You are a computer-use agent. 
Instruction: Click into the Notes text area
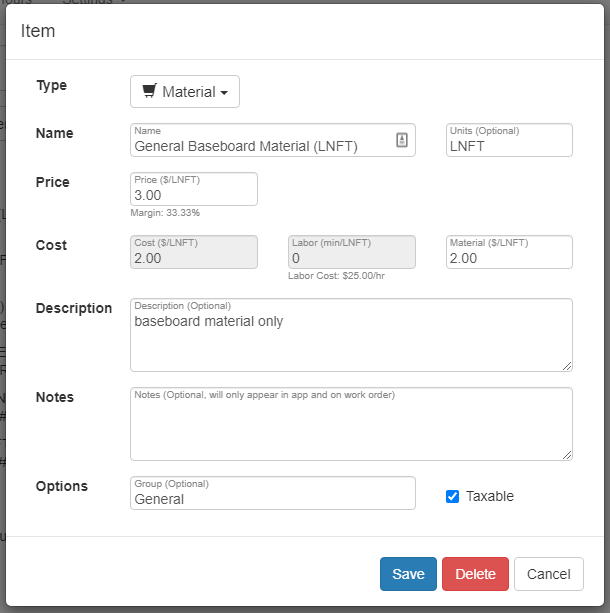(x=351, y=424)
